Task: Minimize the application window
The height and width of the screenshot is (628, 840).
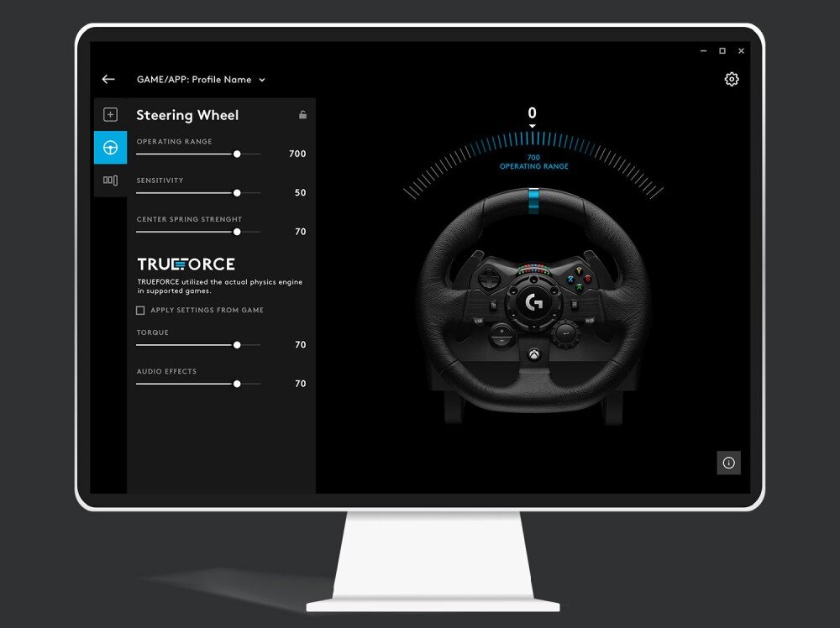Action: (703, 51)
